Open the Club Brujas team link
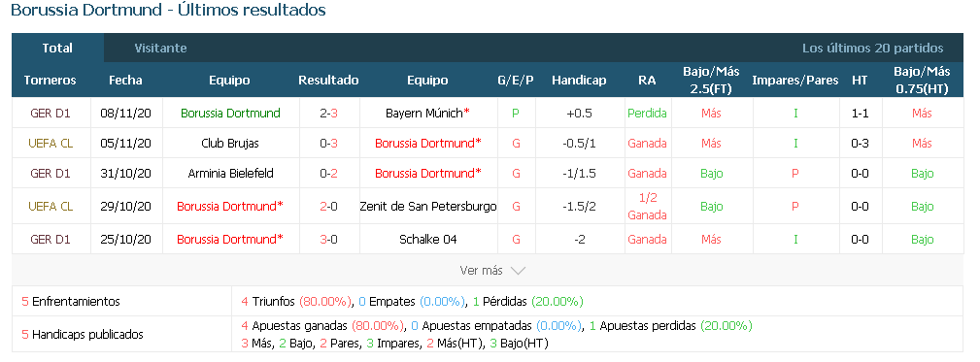Viewport: 980px width, 362px height. pos(230,143)
